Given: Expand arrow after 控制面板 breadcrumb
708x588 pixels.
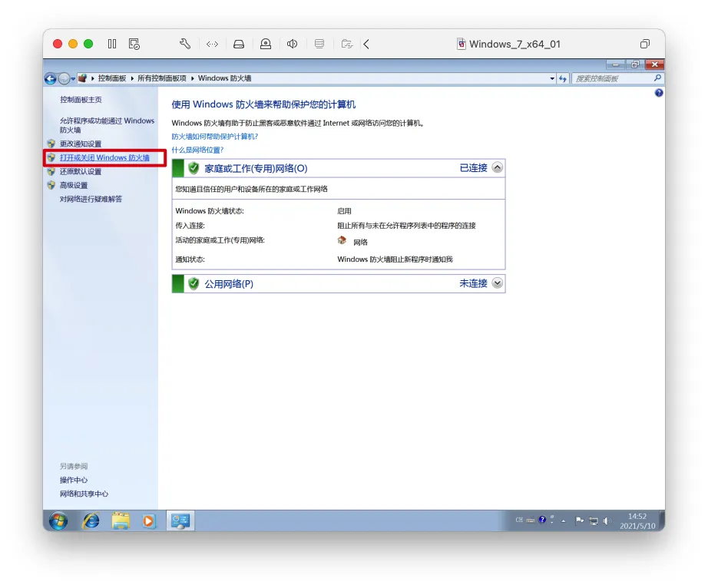Looking at the screenshot, I should (x=132, y=78).
